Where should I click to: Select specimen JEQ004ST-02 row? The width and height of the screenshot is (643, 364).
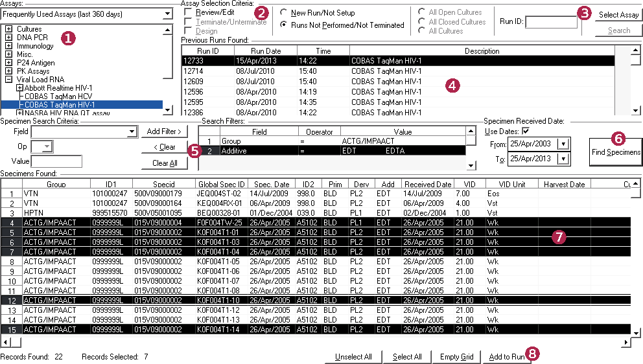point(316,194)
